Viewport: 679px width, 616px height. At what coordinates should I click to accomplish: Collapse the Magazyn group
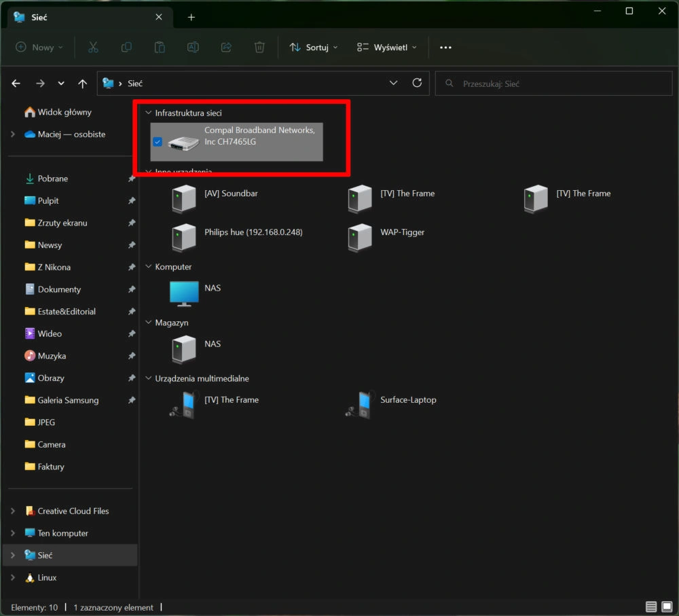point(148,323)
